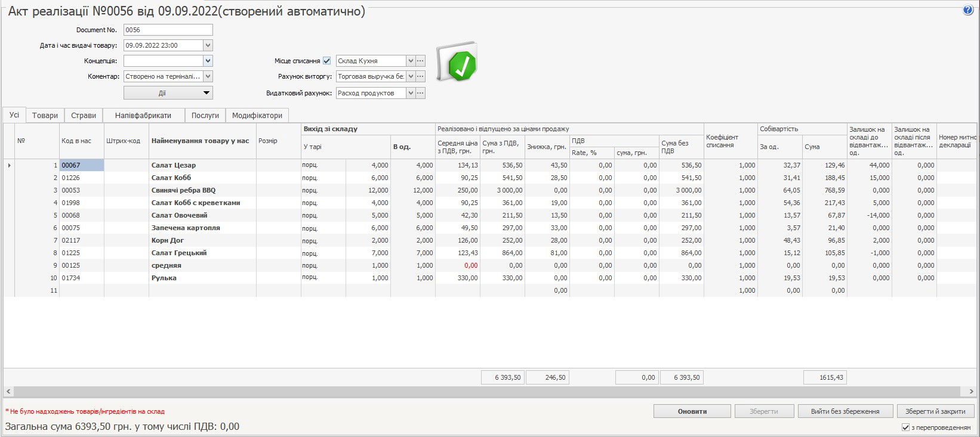Open the date and time dropdown
This screenshot has width=980, height=437.
208,45
